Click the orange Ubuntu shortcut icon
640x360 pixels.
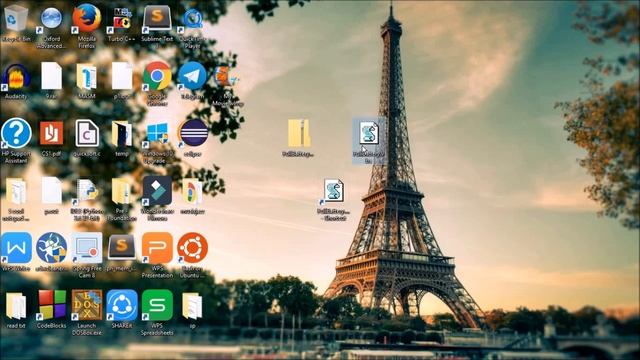pyautogui.click(x=192, y=248)
